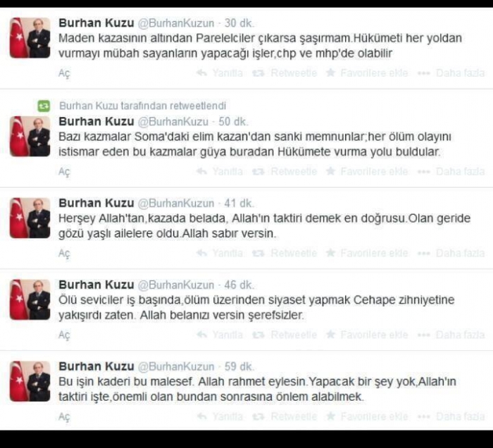Reply to the 30 dk. tweet via Yanıtla
The image size is (493, 448).
coord(220,73)
